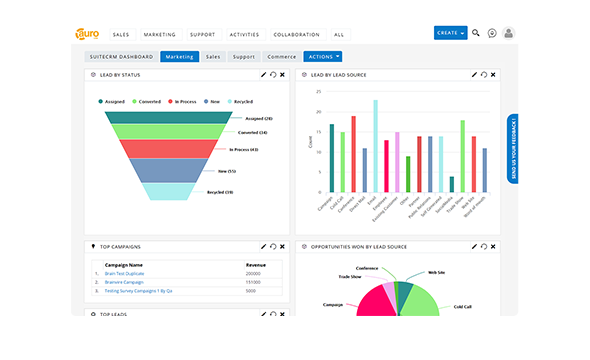Viewport: 590px width, 360px height.
Task: Click the Assigned teal funnel segment
Action: (168, 117)
